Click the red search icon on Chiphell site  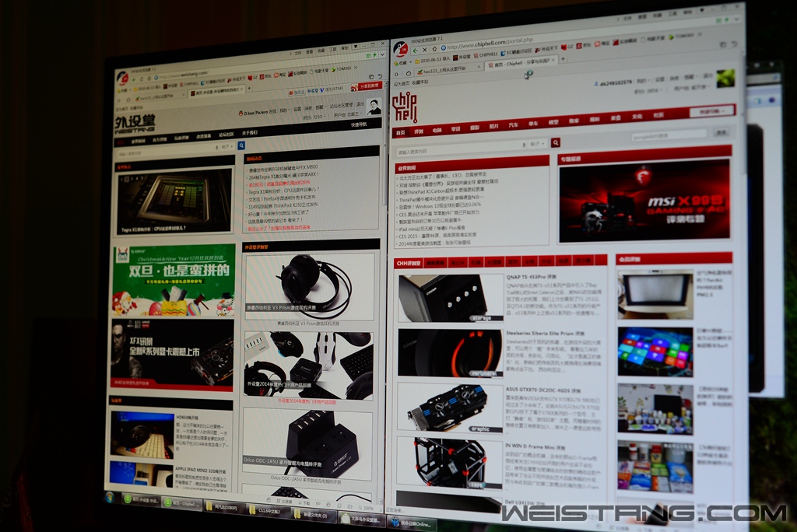556,143
